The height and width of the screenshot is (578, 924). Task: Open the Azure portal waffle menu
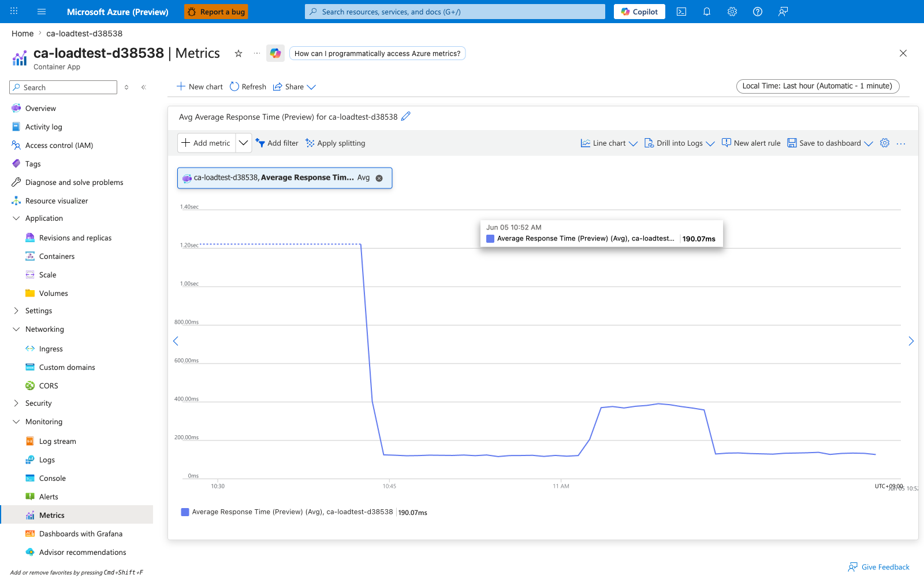(14, 11)
